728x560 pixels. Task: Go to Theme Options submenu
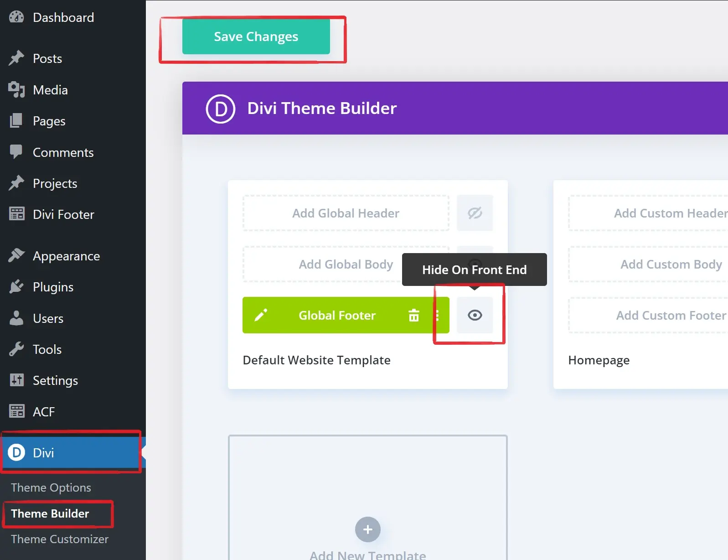point(51,487)
